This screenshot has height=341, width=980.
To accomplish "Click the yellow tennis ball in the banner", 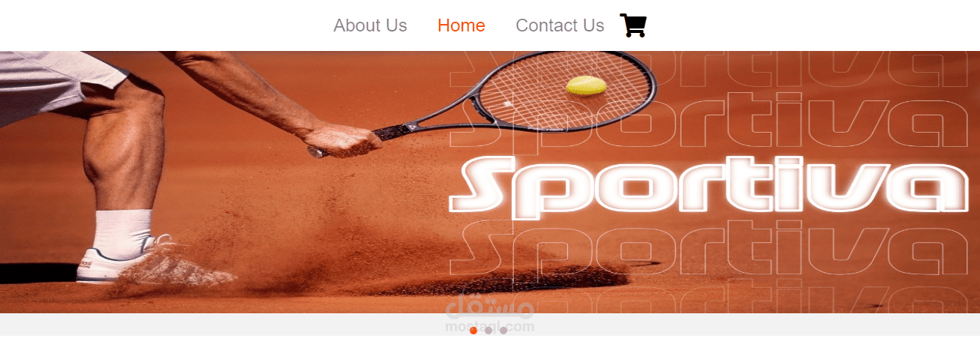I will (x=585, y=85).
